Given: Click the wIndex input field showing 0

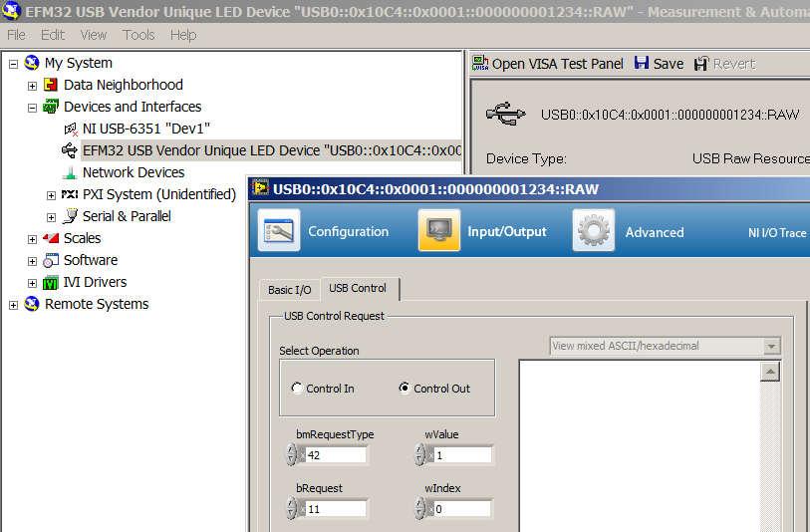Looking at the screenshot, I should pos(462,509).
